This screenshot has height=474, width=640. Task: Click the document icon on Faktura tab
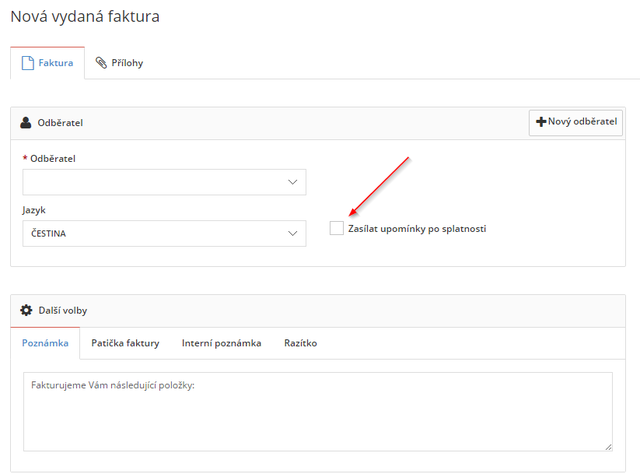(28, 63)
